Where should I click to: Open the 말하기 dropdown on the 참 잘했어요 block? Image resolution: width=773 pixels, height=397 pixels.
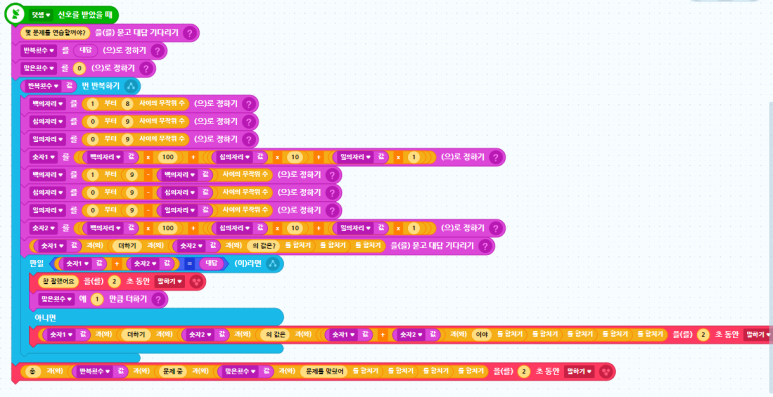[x=170, y=282]
